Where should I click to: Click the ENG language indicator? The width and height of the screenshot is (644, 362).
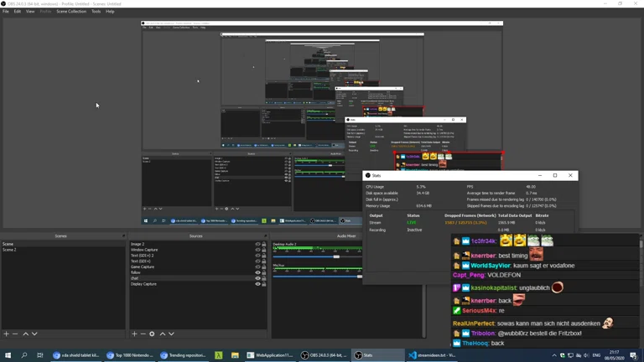click(x=596, y=355)
